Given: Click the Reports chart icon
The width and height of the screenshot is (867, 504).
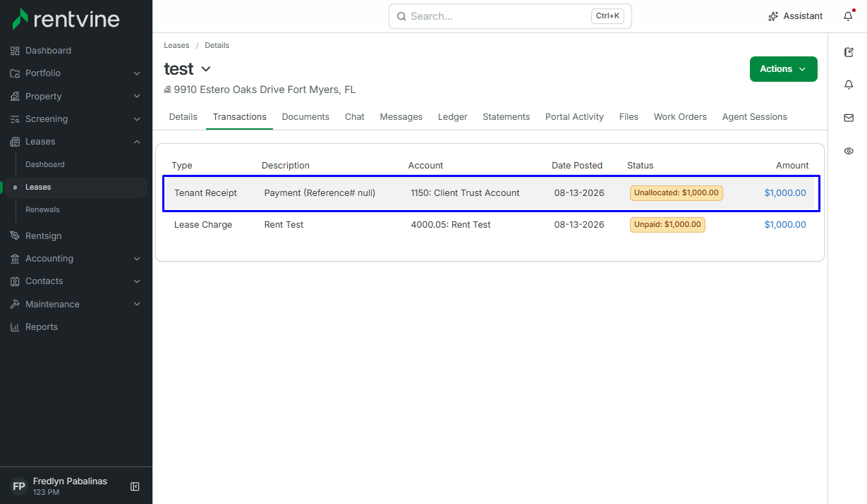Looking at the screenshot, I should [x=15, y=327].
